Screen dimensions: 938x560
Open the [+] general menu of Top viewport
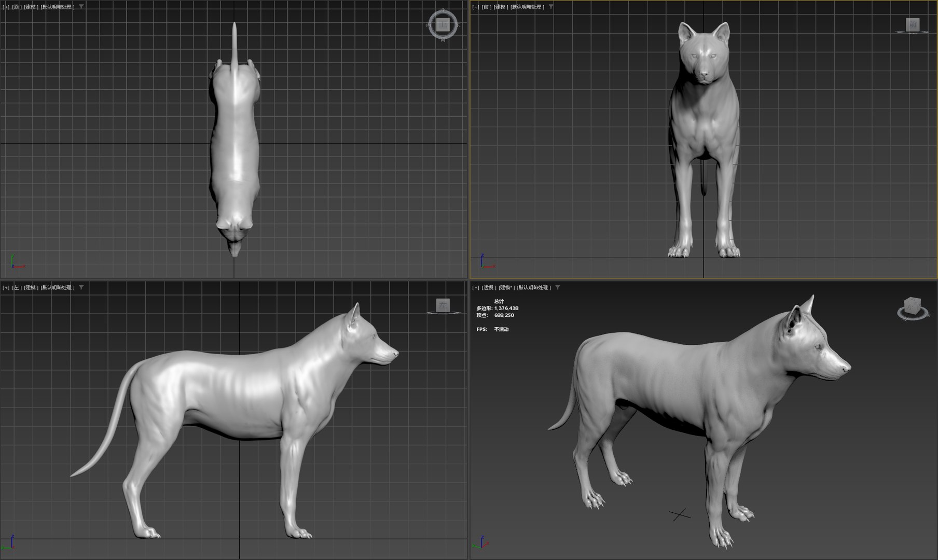pos(6,7)
